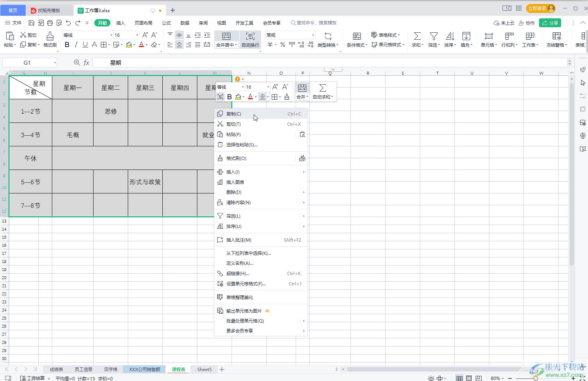
Task: Click the borders icon in the ribbon
Action: point(103,44)
